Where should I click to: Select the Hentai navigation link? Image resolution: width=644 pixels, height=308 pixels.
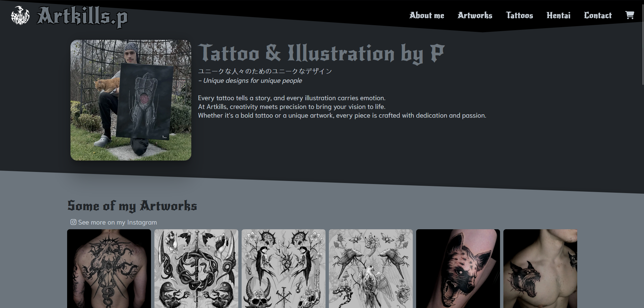[x=558, y=15]
